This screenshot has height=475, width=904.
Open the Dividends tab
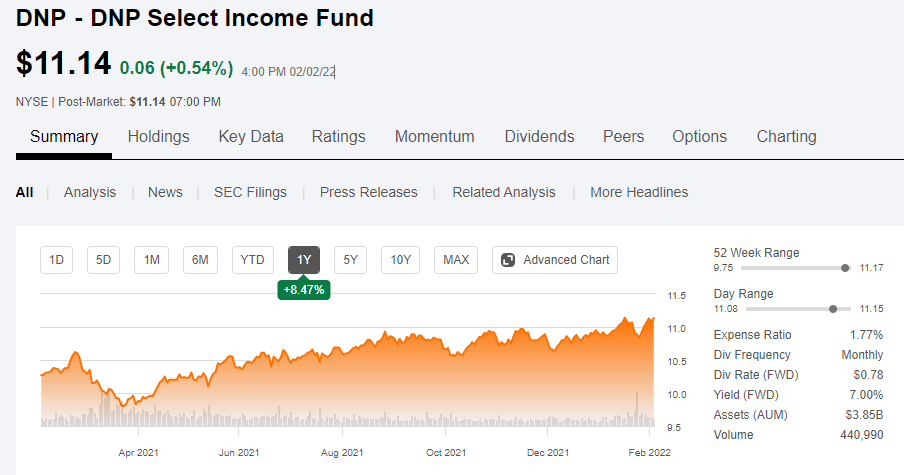pos(540,137)
